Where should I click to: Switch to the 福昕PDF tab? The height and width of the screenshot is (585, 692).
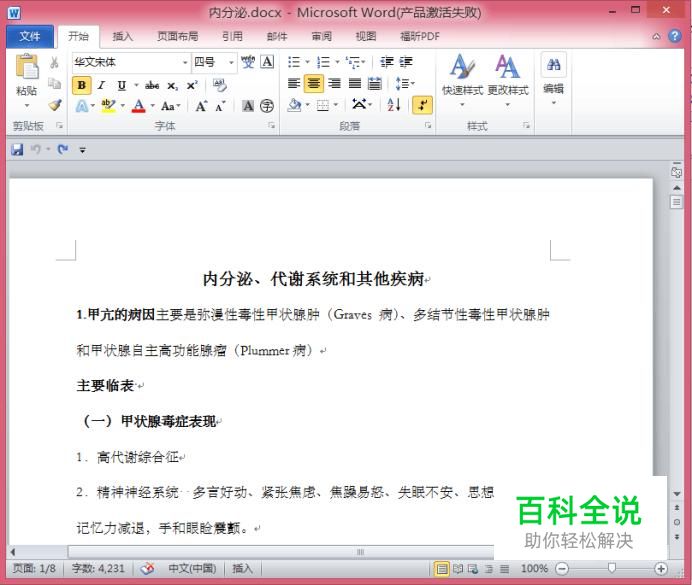point(420,36)
